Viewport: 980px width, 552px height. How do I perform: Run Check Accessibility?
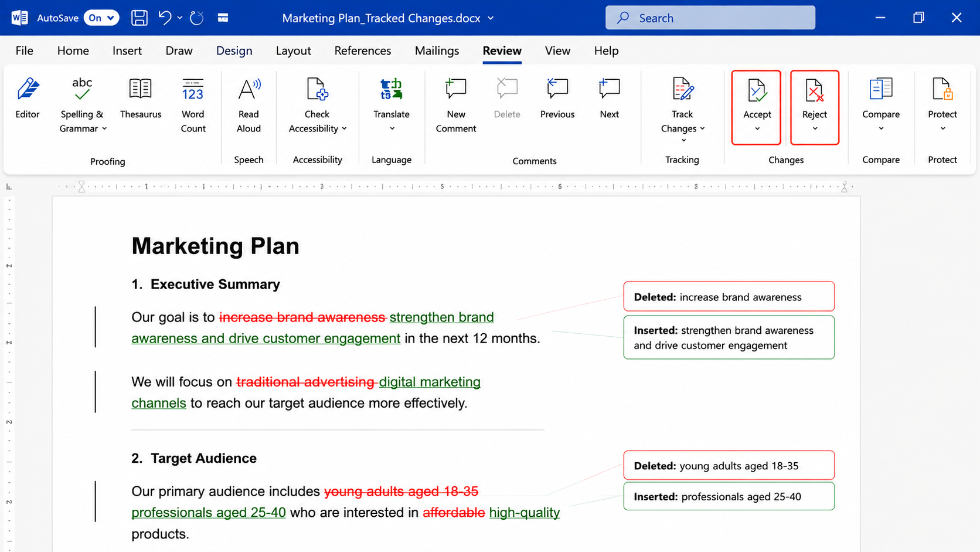click(317, 105)
